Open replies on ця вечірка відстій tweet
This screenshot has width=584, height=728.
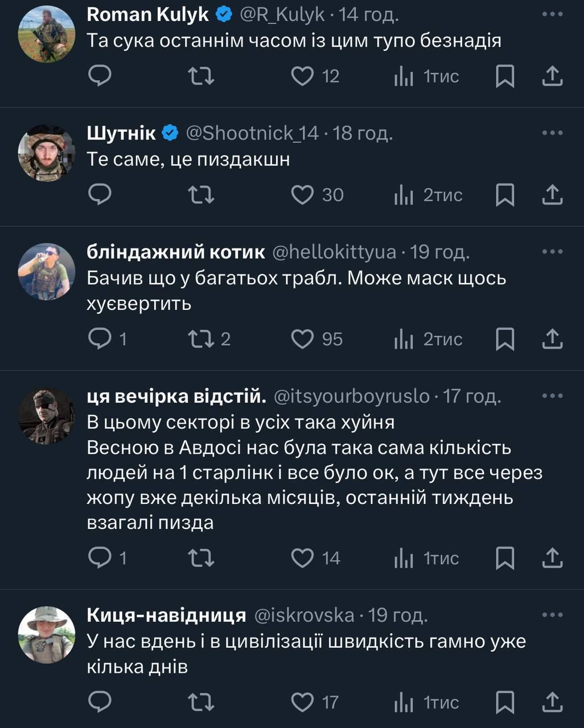click(x=100, y=558)
